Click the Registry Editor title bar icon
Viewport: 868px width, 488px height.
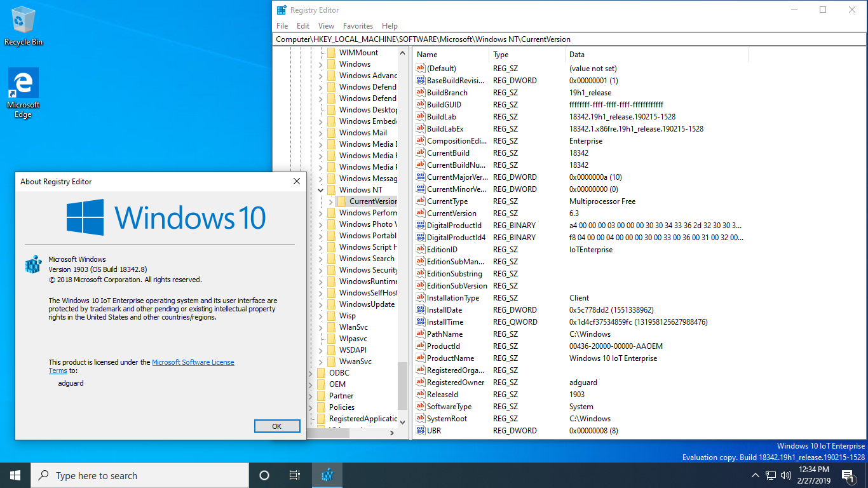click(281, 10)
